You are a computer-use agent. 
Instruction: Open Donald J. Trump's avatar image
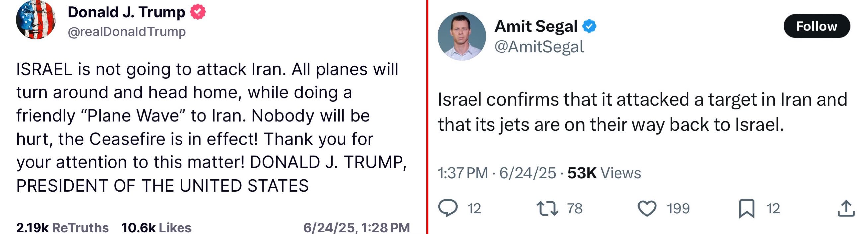pyautogui.click(x=36, y=19)
